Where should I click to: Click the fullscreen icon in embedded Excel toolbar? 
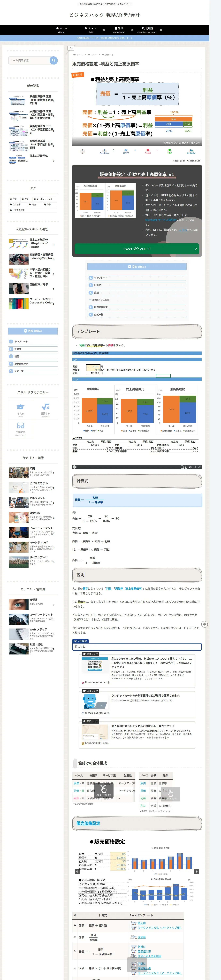[199, 467]
